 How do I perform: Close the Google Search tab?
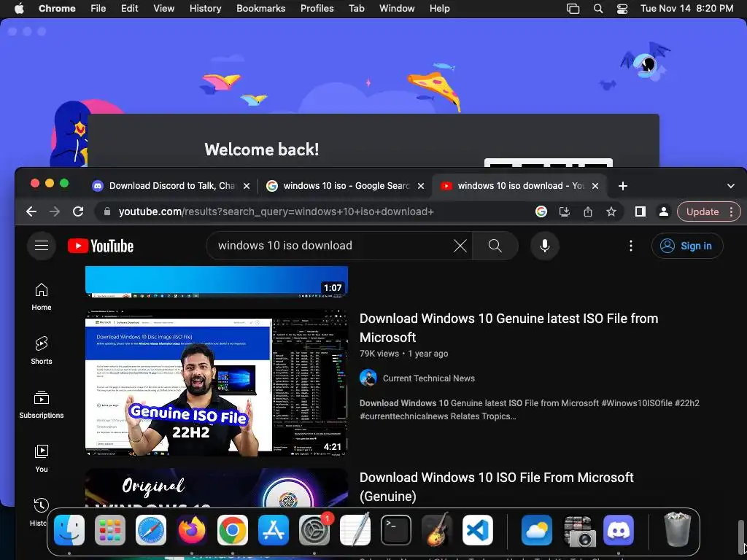coord(421,186)
